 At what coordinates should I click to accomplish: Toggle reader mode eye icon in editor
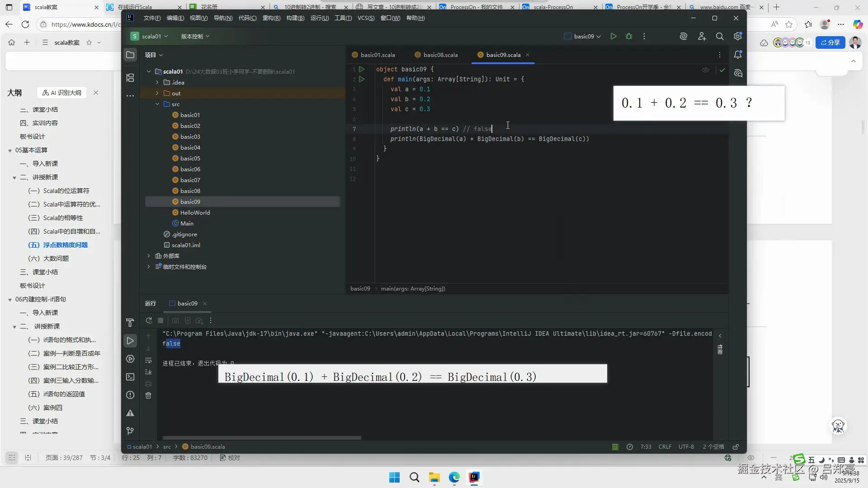pyautogui.click(x=705, y=70)
